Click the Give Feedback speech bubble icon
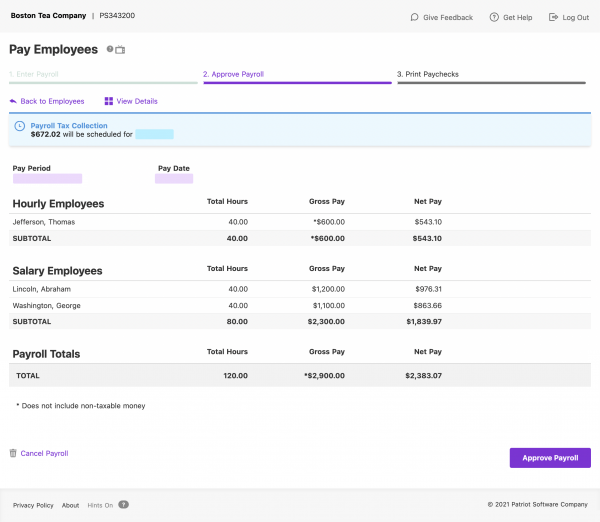 [x=415, y=17]
